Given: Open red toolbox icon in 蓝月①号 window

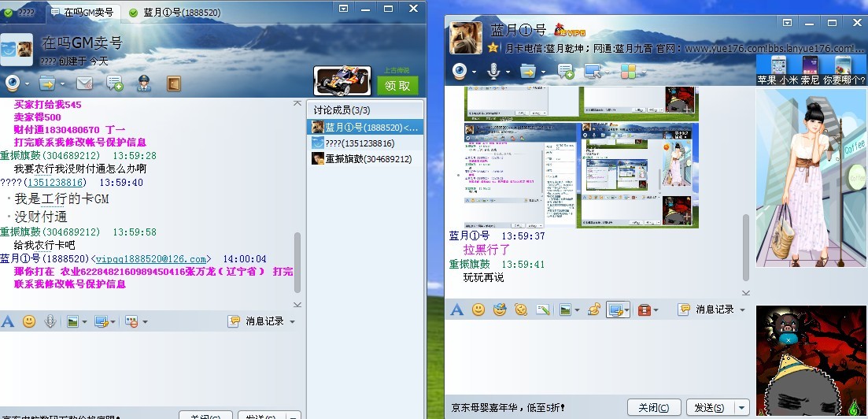Looking at the screenshot, I should (643, 310).
